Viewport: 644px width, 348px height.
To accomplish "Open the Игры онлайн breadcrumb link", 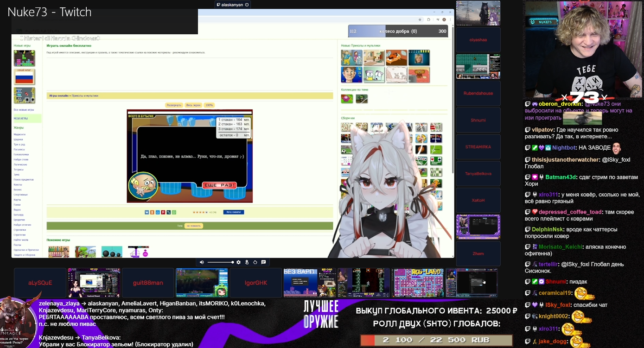I will click(x=59, y=96).
